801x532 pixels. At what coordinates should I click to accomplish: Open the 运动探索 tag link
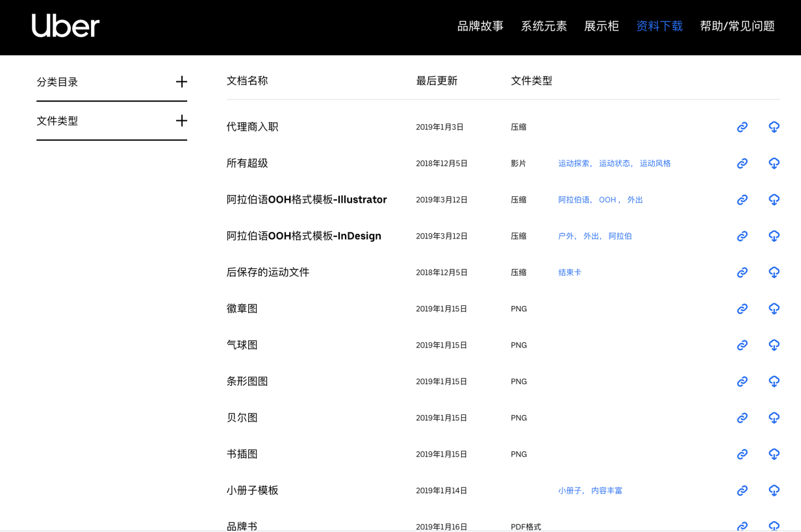[574, 164]
